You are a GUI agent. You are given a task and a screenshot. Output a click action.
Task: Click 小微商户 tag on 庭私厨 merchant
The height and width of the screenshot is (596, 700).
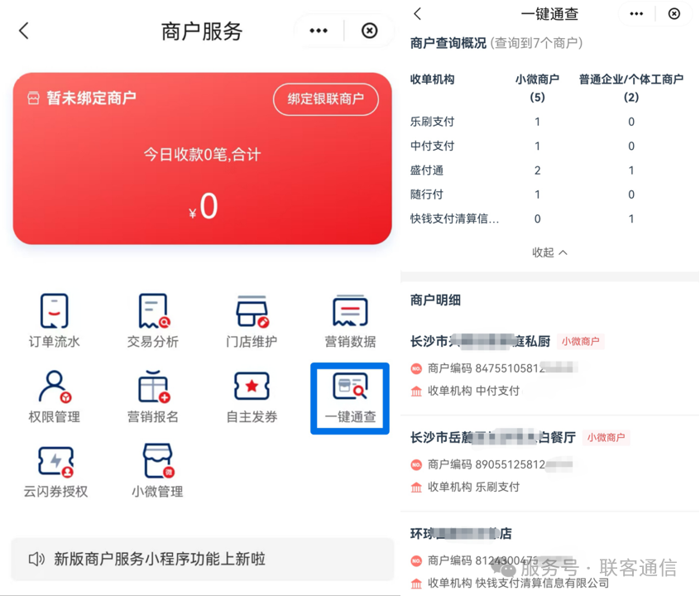click(x=580, y=341)
